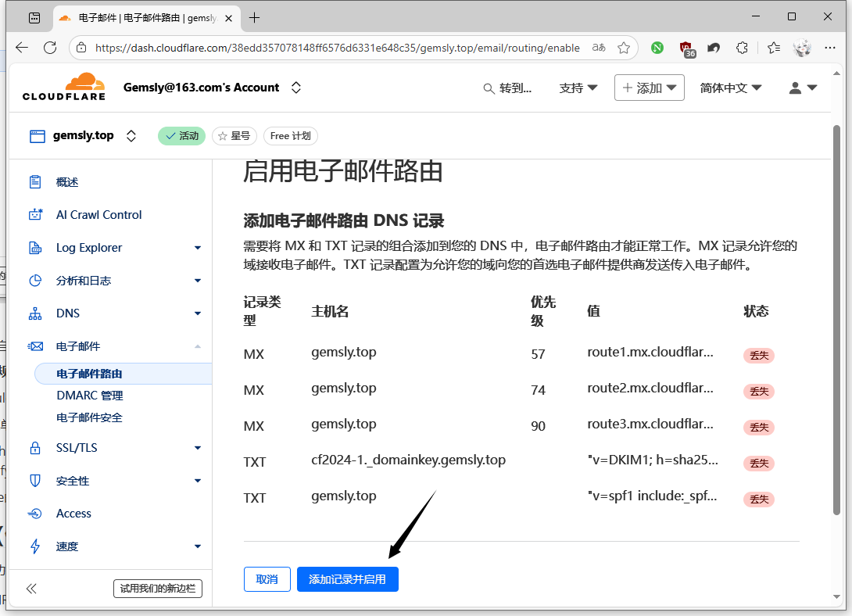Add this page to browser favorites
This screenshot has width=852, height=616.
click(x=624, y=48)
